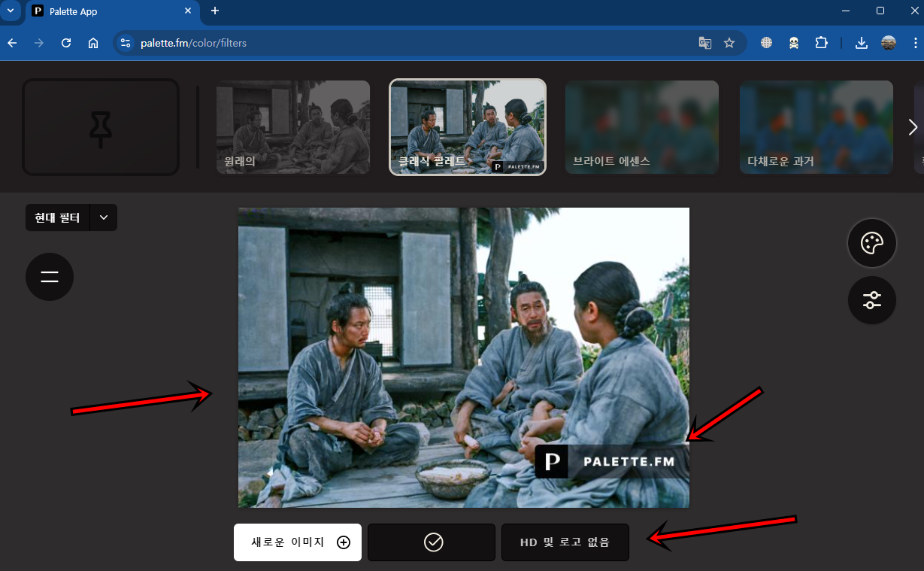Click the skull extension icon
924x571 pixels.
point(794,43)
